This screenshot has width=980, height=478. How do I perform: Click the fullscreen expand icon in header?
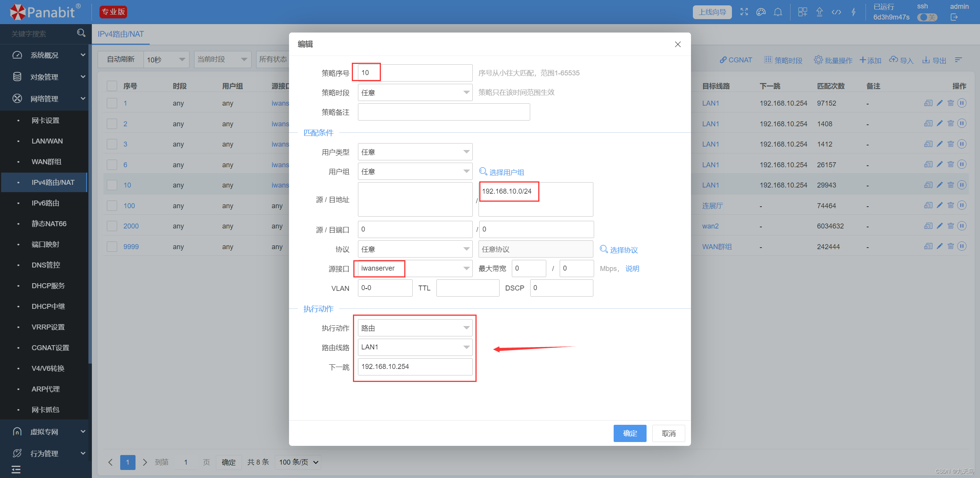pos(744,12)
